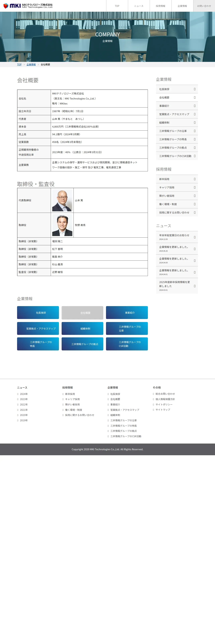Follow the TOP breadcrumb link
The width and height of the screenshot is (215, 644).
click(19, 65)
